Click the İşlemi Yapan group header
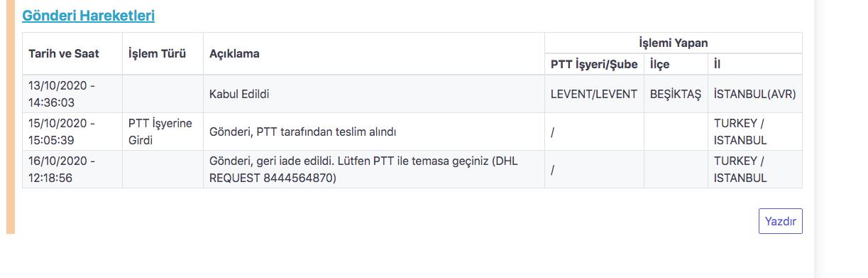 pyautogui.click(x=674, y=43)
